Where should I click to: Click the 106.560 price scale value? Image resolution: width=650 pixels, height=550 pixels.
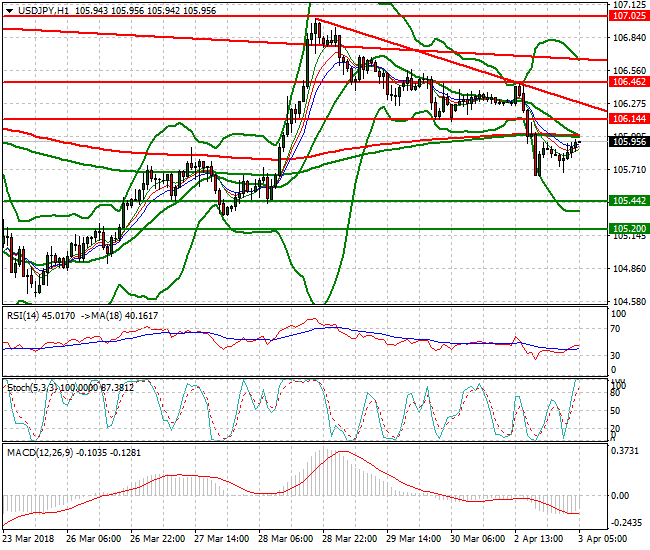[x=629, y=71]
